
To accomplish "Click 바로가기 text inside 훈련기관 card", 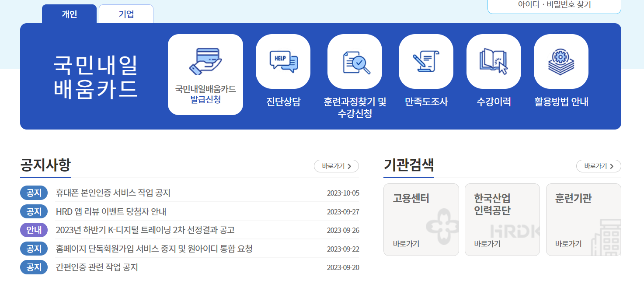I will tap(569, 244).
